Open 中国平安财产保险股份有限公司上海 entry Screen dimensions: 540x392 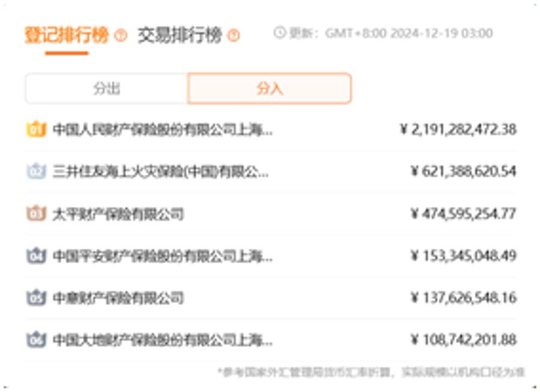coord(163,256)
